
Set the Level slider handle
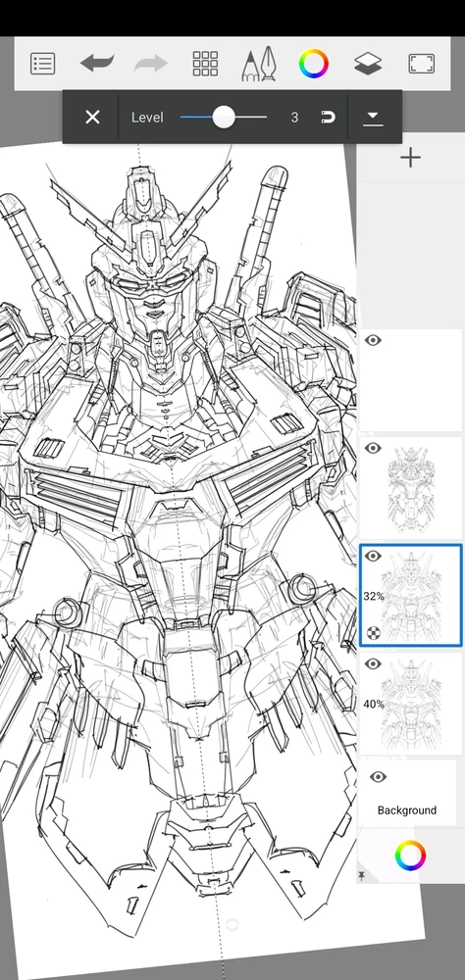tap(224, 117)
